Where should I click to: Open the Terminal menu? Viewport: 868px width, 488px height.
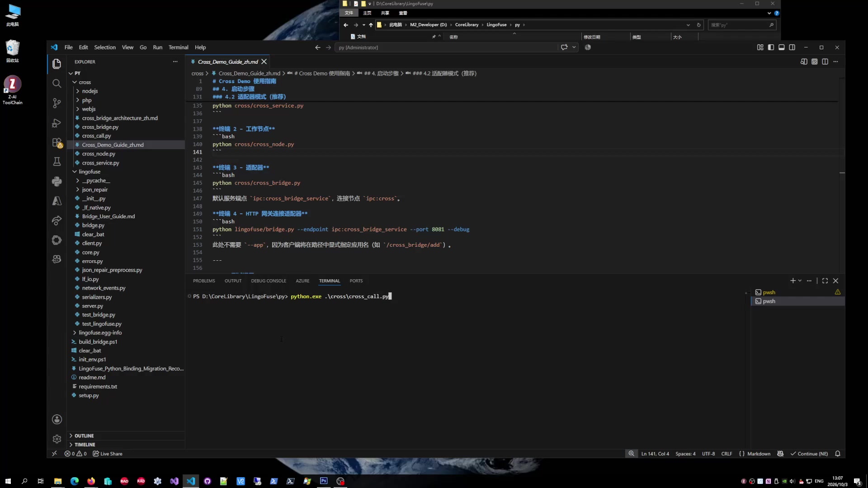(x=178, y=47)
